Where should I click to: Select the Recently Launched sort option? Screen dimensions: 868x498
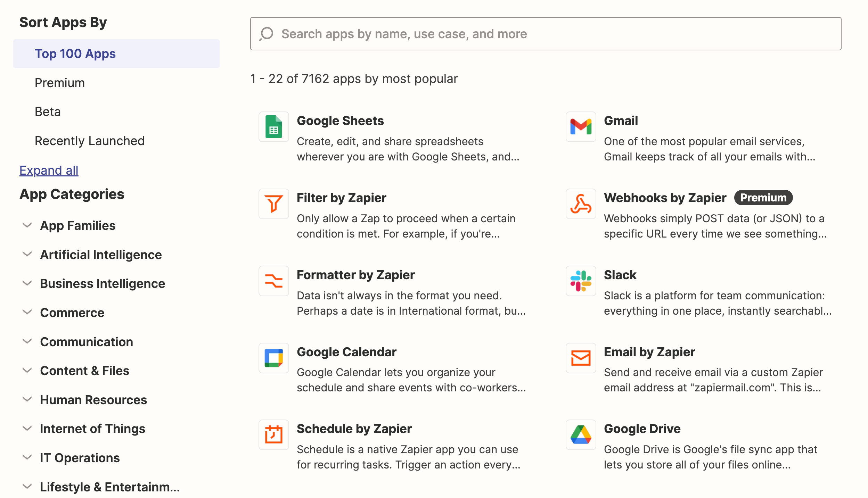coord(90,141)
